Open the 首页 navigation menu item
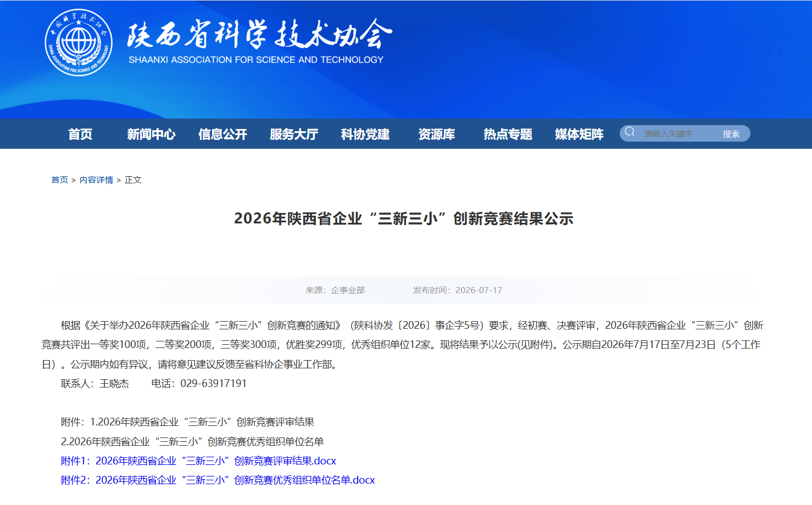812x505 pixels. pyautogui.click(x=80, y=134)
